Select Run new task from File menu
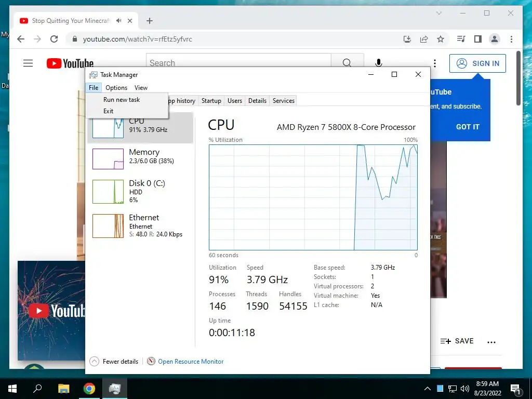The image size is (532, 399). tap(122, 100)
